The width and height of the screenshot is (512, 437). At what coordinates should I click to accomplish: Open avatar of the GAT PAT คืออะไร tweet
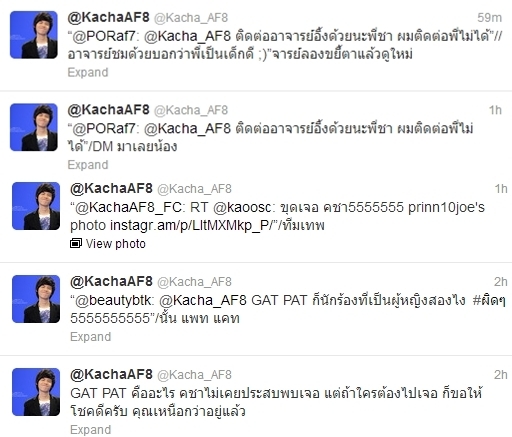[x=36, y=392]
